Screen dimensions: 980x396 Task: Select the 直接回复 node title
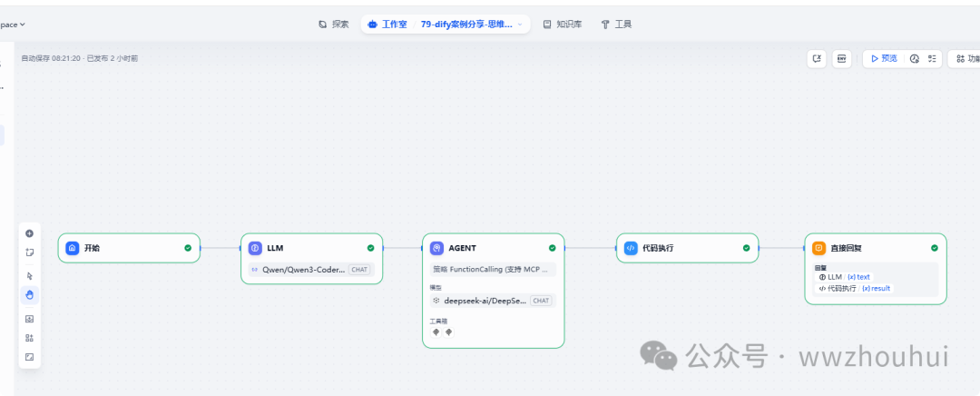[848, 248]
